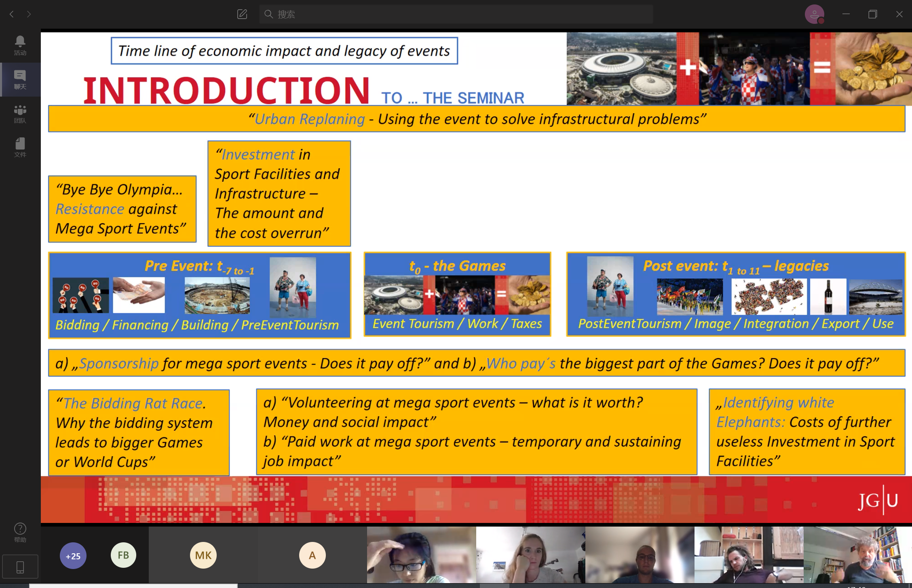
Task: Select video tile of blonde woman resting chin
Action: pos(531,554)
